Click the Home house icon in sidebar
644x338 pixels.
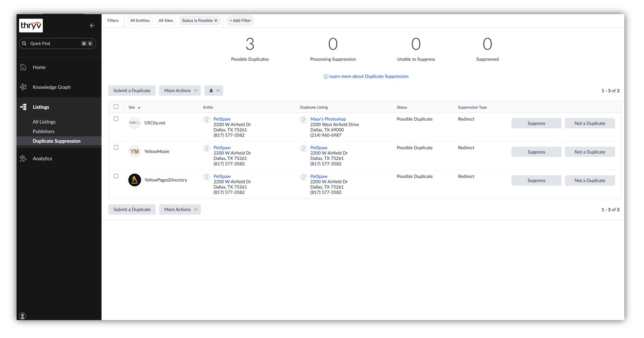point(23,67)
